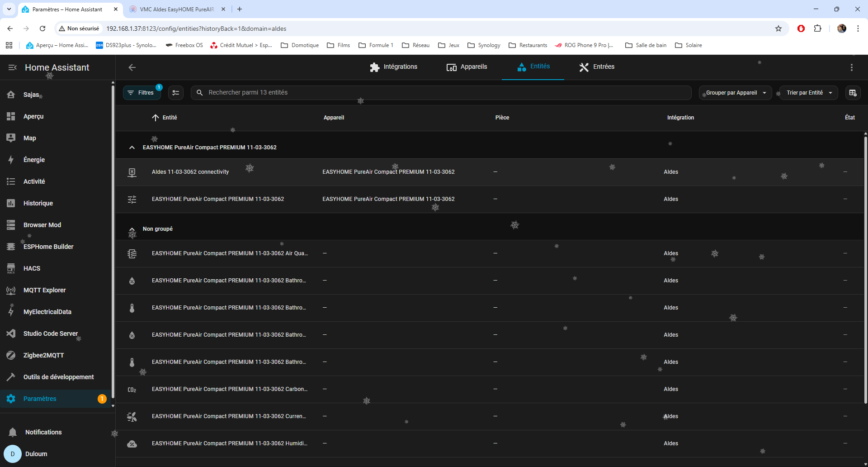Focus the Rechercher parmi 13 entités field
Viewport: 868px width, 467px height.
click(441, 93)
